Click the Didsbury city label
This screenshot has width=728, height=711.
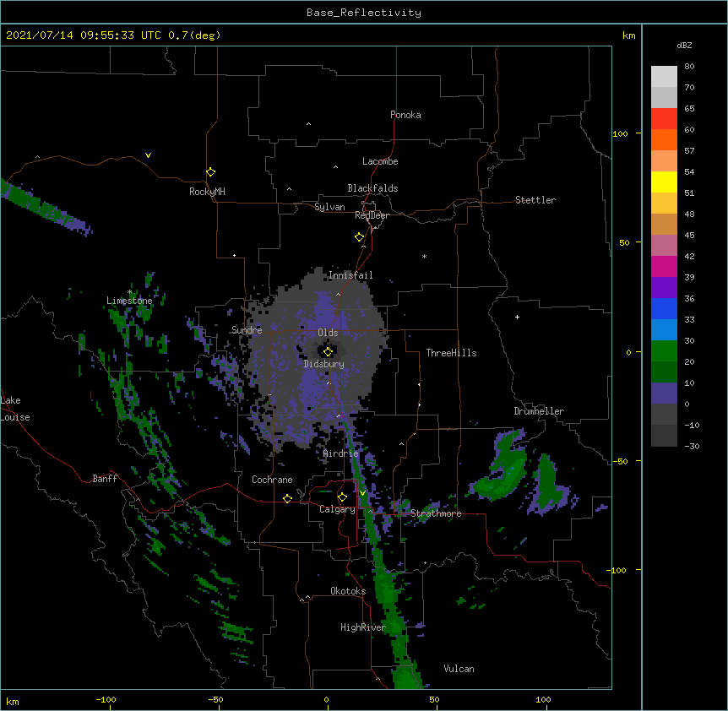click(324, 364)
